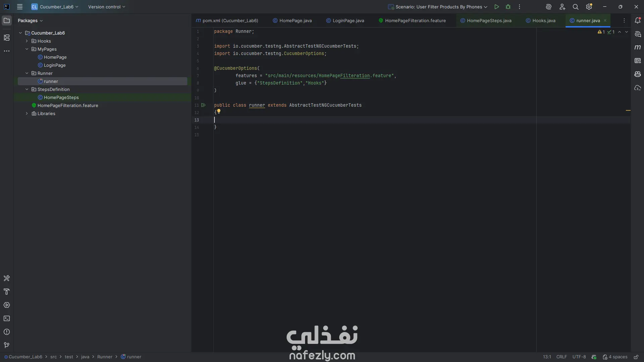Open the Project tool window icon

7,20
